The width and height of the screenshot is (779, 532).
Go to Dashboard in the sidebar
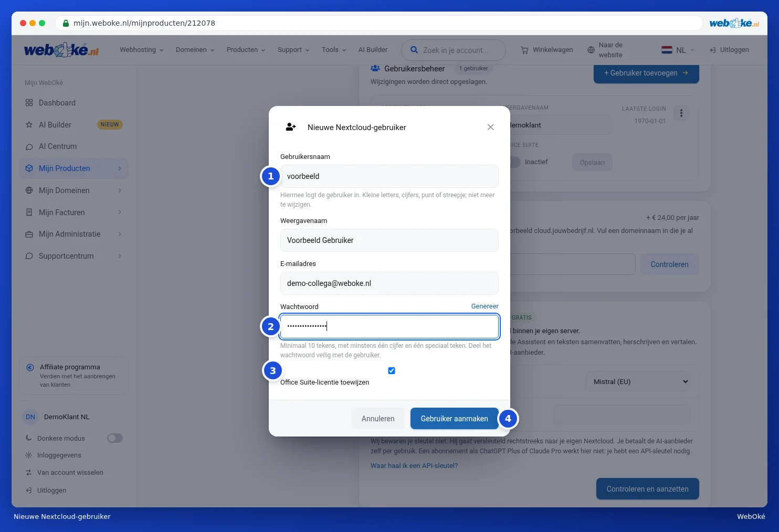(x=74, y=103)
